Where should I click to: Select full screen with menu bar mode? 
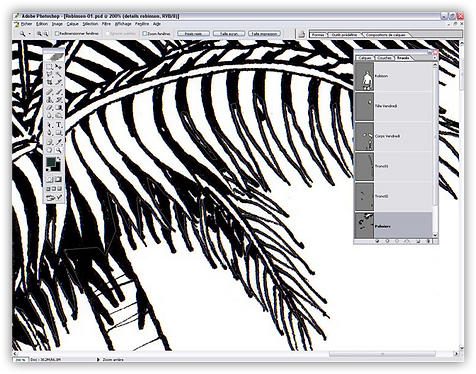53,189
